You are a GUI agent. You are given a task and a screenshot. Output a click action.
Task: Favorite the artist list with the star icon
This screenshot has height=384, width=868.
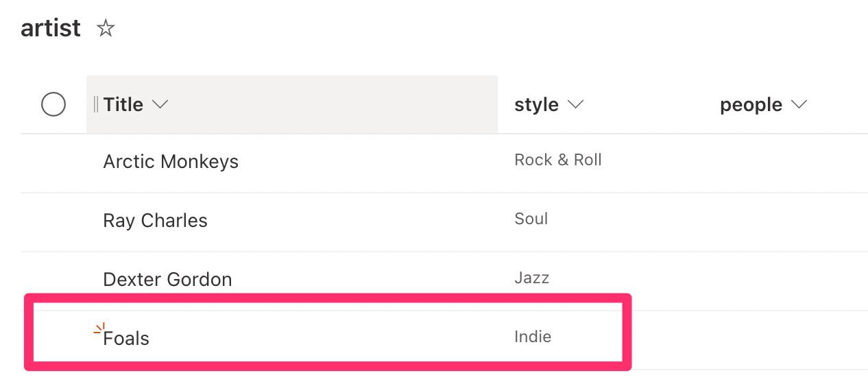click(105, 28)
